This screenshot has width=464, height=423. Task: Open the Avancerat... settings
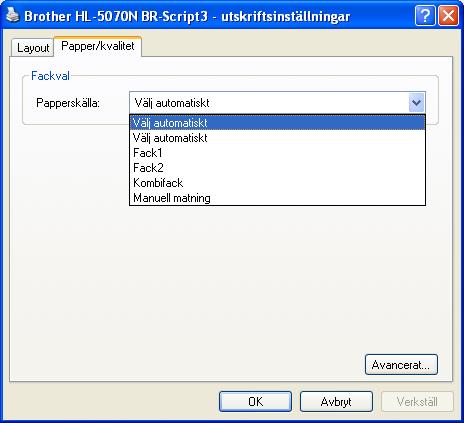point(401,365)
